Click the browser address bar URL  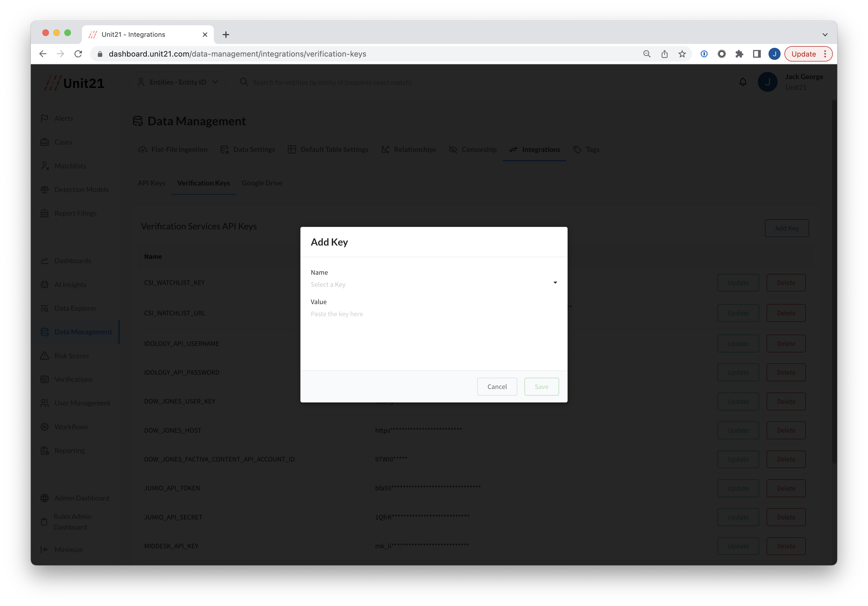tap(237, 54)
